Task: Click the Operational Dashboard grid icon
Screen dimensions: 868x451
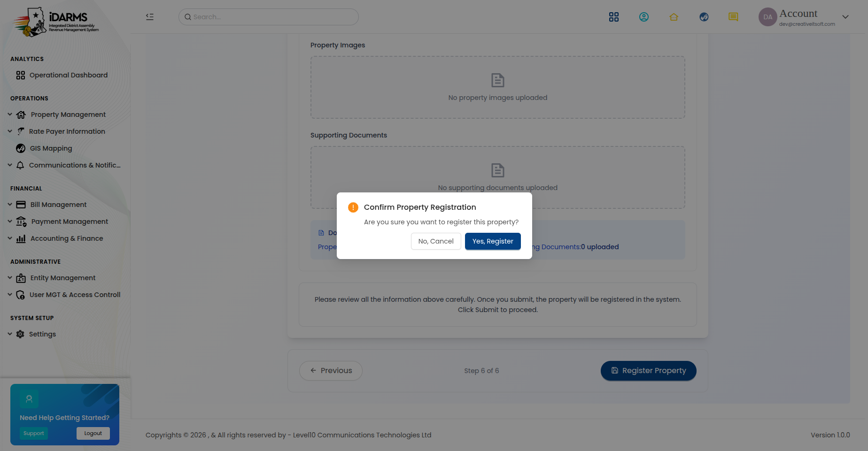Action: 21,75
